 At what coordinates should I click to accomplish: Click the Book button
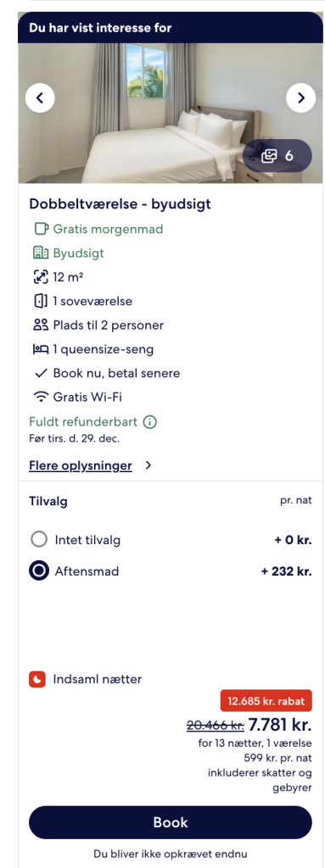point(171,822)
